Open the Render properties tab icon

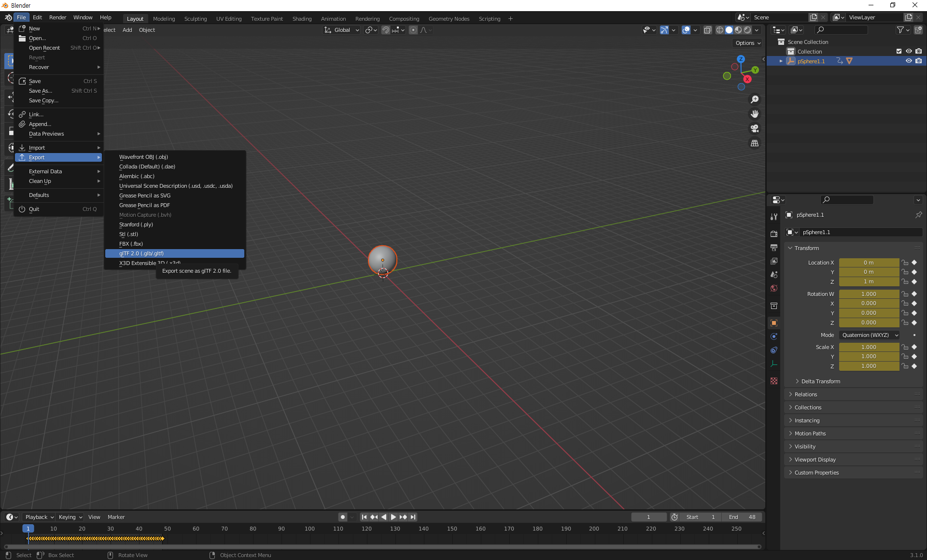click(x=774, y=234)
